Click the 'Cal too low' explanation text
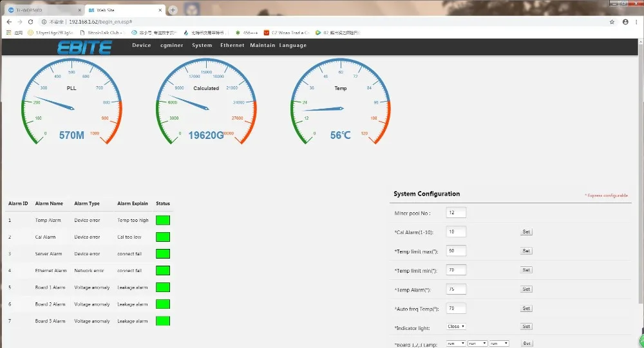 coord(129,237)
